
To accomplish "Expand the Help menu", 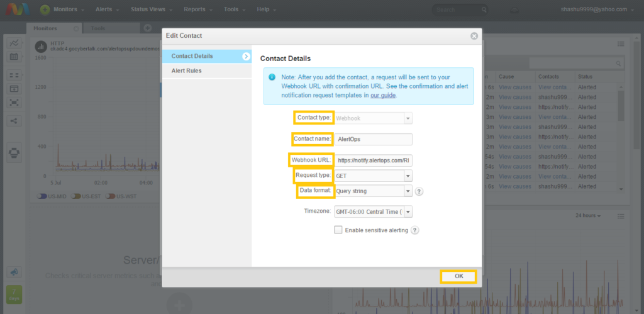I will pos(266,9).
